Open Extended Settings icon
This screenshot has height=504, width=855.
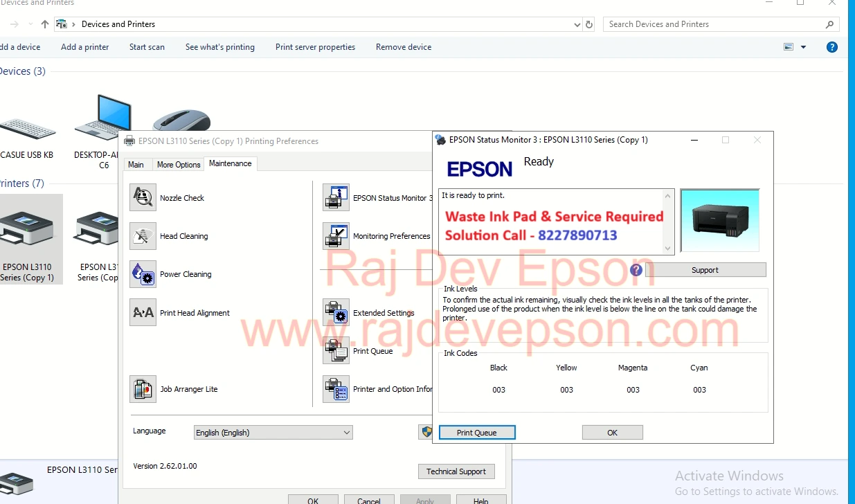point(336,313)
